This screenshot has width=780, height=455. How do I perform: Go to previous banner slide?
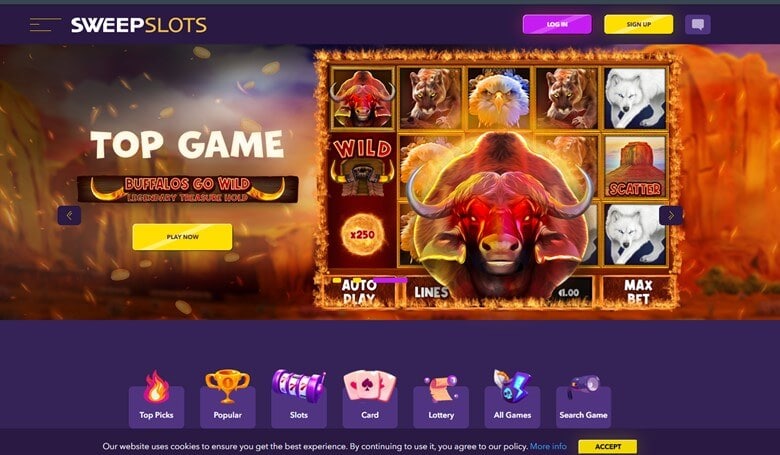[x=69, y=215]
